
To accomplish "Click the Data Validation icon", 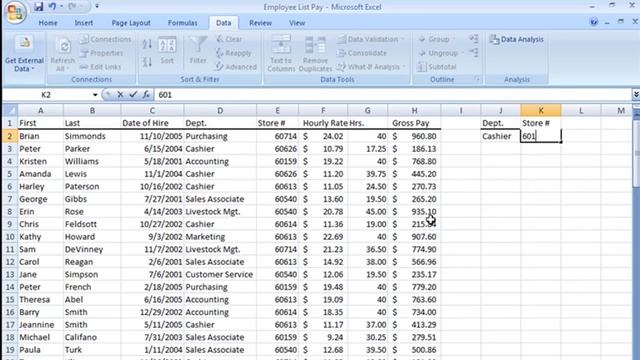I will [342, 39].
